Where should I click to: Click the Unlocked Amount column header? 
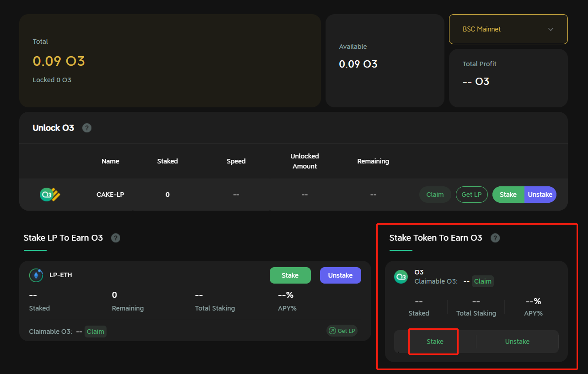[305, 161]
